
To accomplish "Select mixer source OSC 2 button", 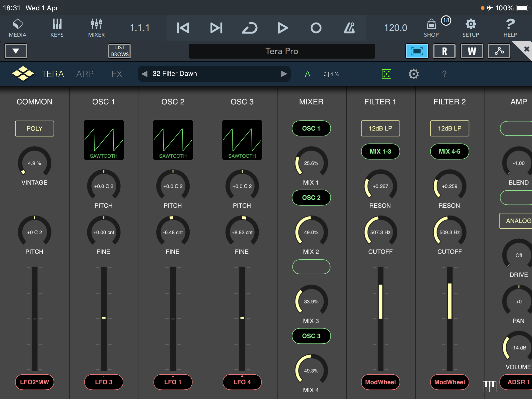I will click(x=311, y=198).
